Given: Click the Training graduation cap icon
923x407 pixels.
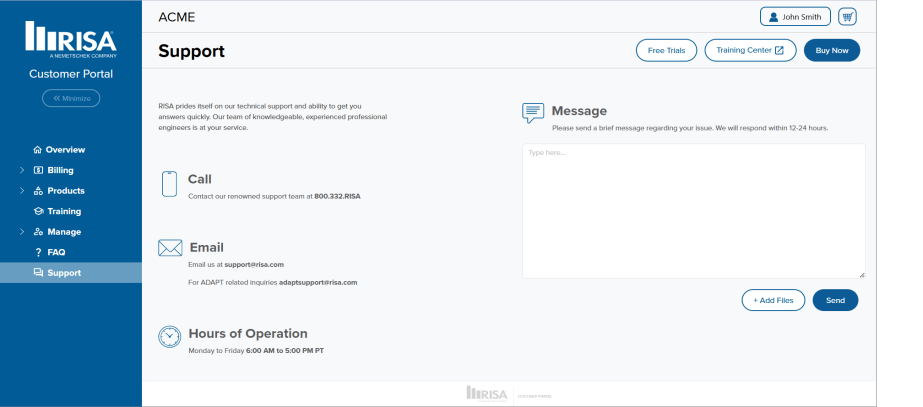Looking at the screenshot, I should (x=38, y=211).
